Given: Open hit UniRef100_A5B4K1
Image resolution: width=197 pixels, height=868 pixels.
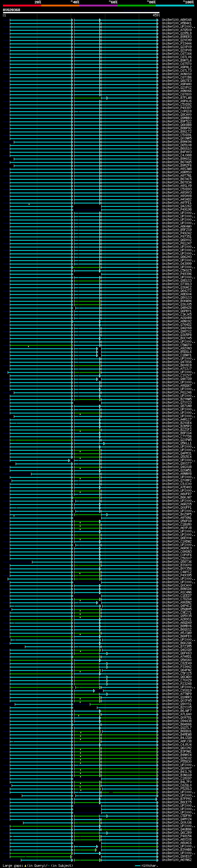Looking at the screenshot, I should click(177, 23).
